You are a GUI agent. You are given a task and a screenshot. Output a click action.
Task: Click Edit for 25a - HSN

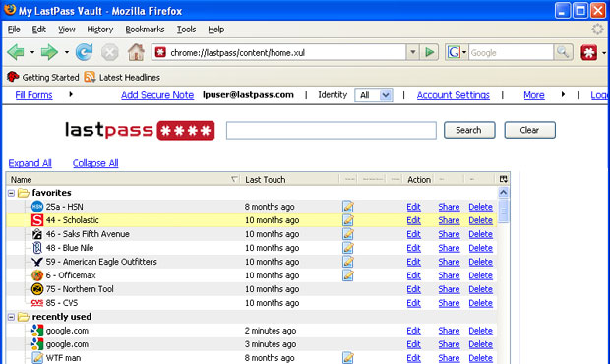click(413, 207)
